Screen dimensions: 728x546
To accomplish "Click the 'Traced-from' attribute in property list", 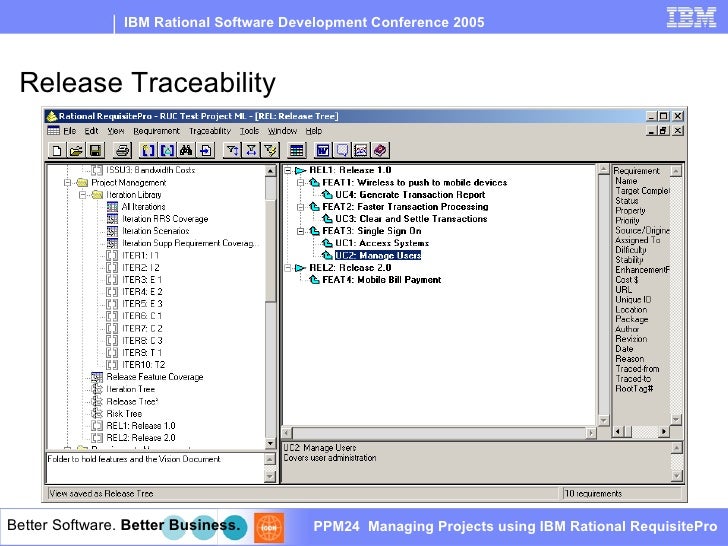I will click(637, 369).
